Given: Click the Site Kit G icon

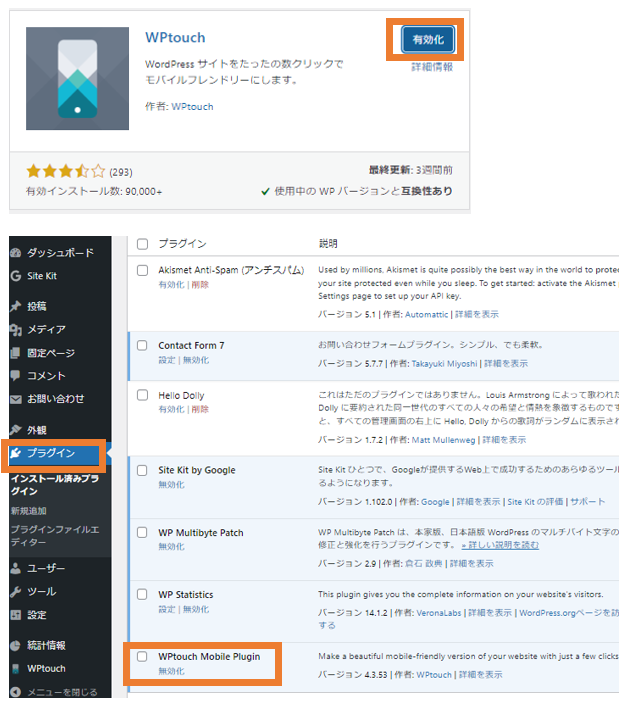Looking at the screenshot, I should pyautogui.click(x=15, y=276).
